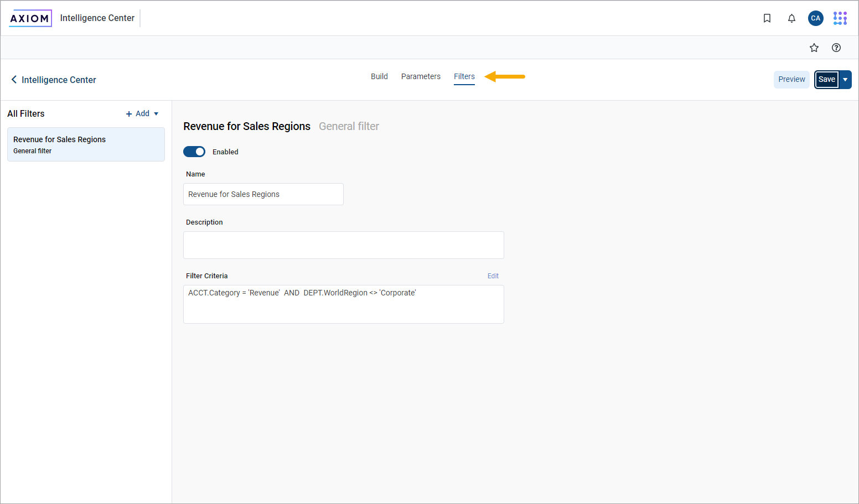Open the Add filter dropdown
This screenshot has height=504, width=859.
[x=142, y=113]
